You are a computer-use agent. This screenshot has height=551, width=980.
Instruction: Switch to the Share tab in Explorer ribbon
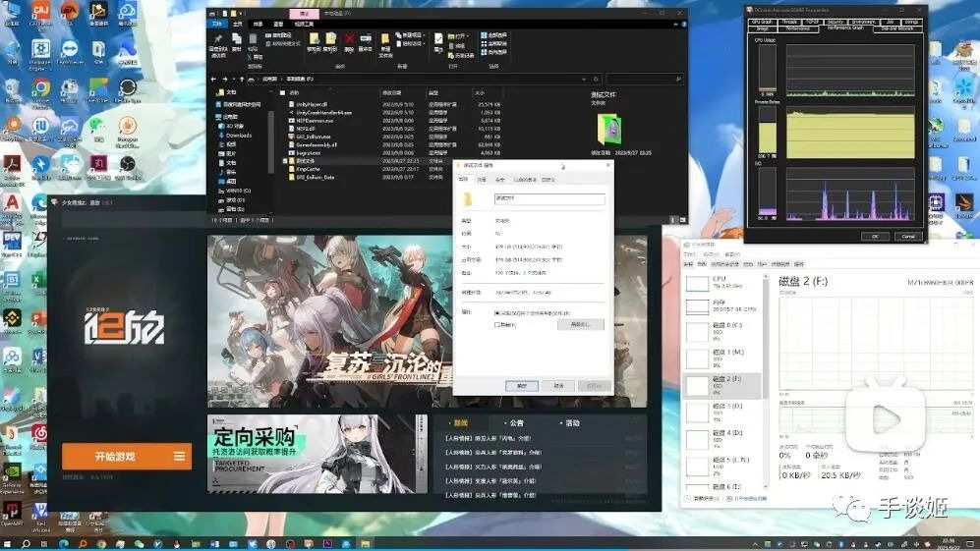[259, 24]
